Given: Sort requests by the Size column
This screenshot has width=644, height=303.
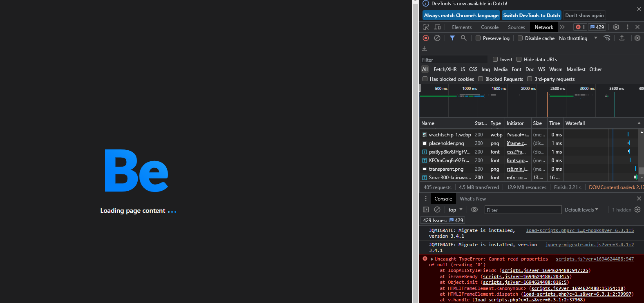Looking at the screenshot, I should coord(539,123).
